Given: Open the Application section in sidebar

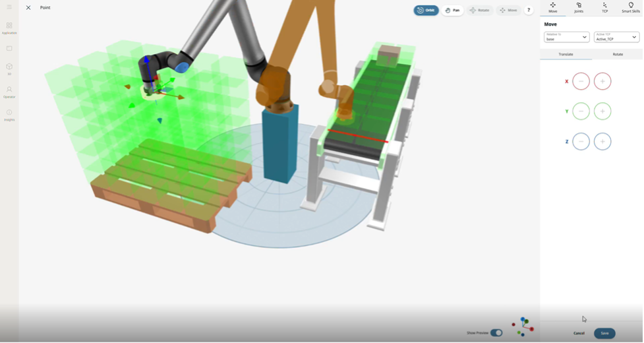Looking at the screenshot, I should click(9, 28).
